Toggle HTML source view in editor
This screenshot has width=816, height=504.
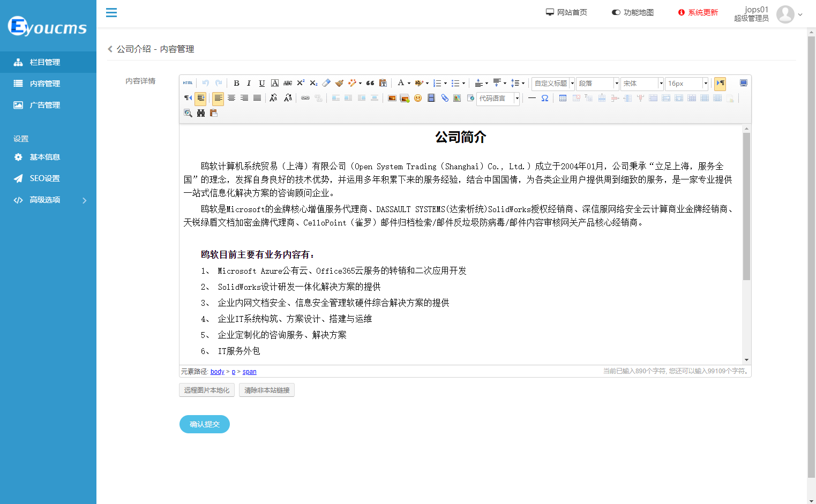[x=188, y=83]
